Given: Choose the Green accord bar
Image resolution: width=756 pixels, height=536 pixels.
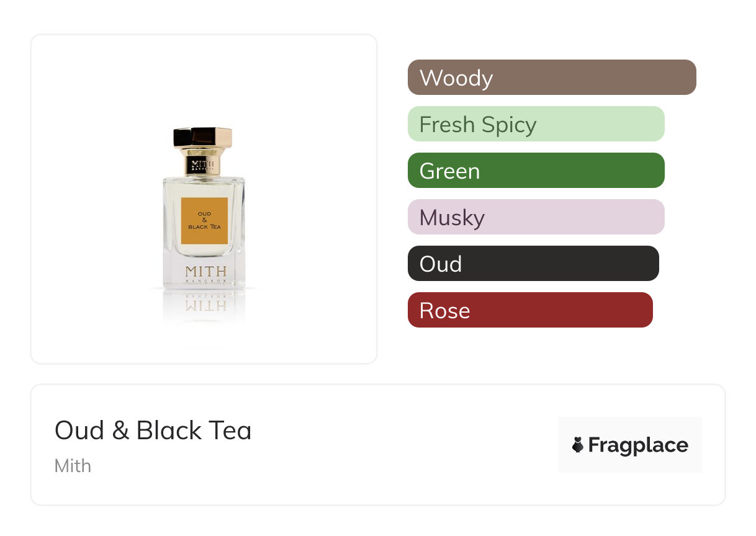Looking at the screenshot, I should point(536,171).
